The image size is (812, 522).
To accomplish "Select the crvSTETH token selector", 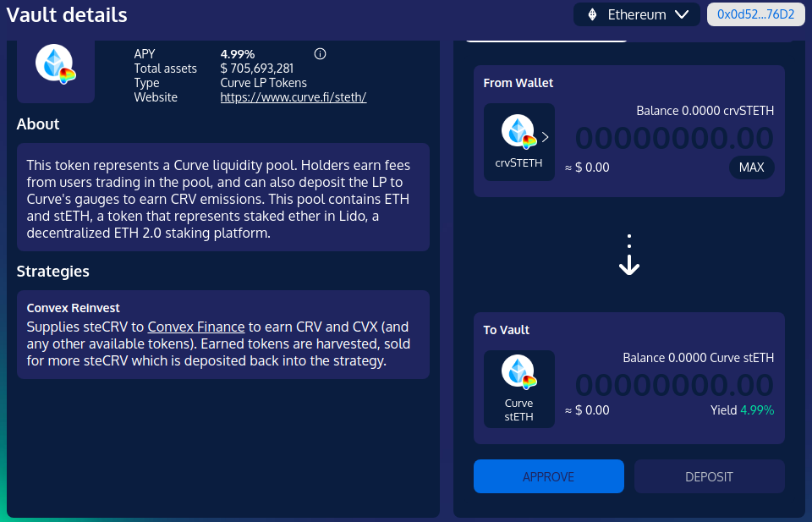I will (518, 142).
